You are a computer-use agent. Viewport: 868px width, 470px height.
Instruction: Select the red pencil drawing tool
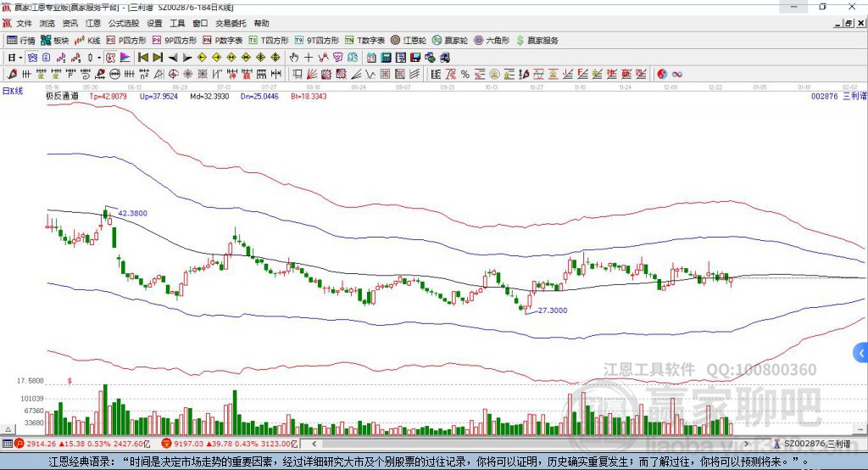coord(12,75)
